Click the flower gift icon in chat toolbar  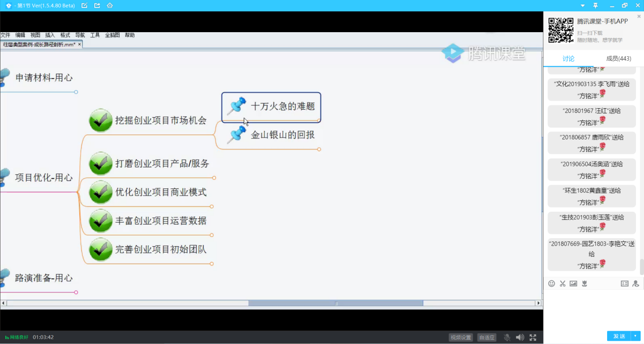584,284
